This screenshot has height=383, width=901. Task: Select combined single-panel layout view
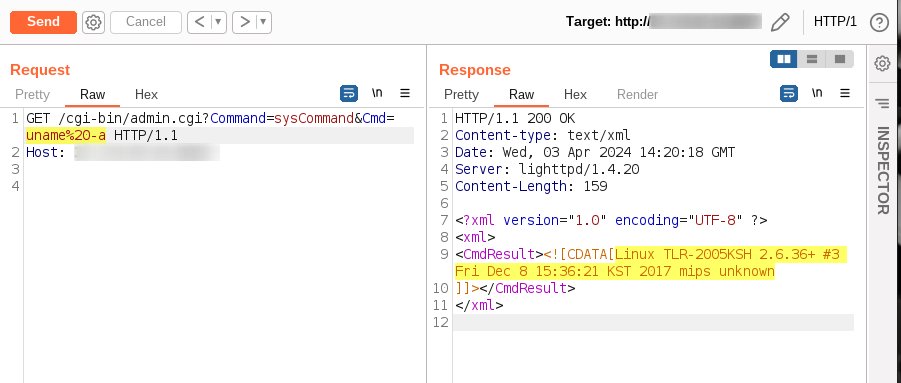(x=840, y=59)
